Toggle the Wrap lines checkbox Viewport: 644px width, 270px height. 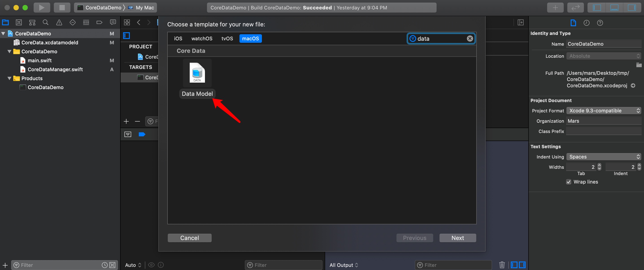pyautogui.click(x=568, y=182)
